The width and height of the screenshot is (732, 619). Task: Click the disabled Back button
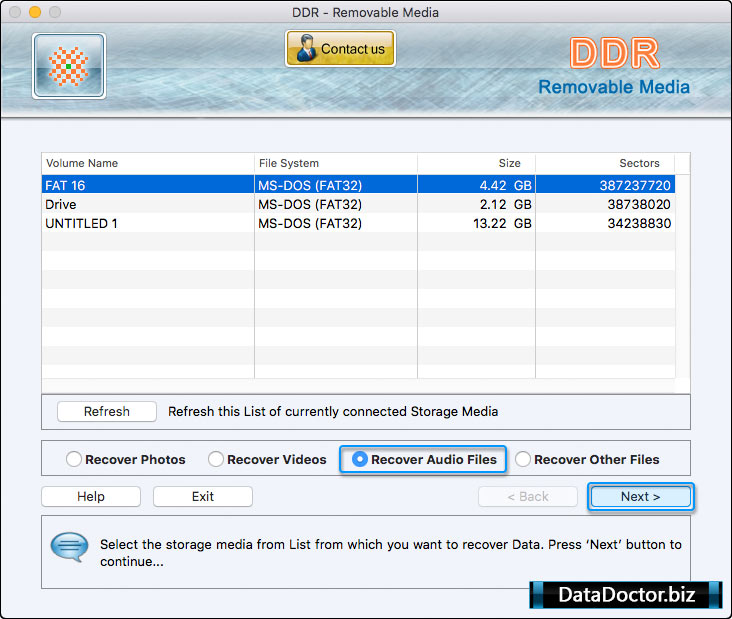coord(528,496)
